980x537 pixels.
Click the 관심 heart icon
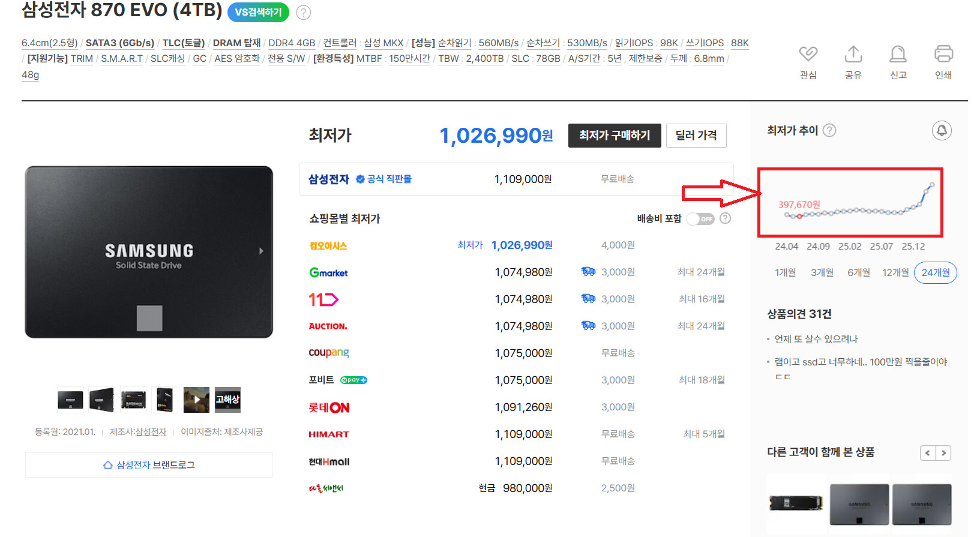tap(808, 54)
